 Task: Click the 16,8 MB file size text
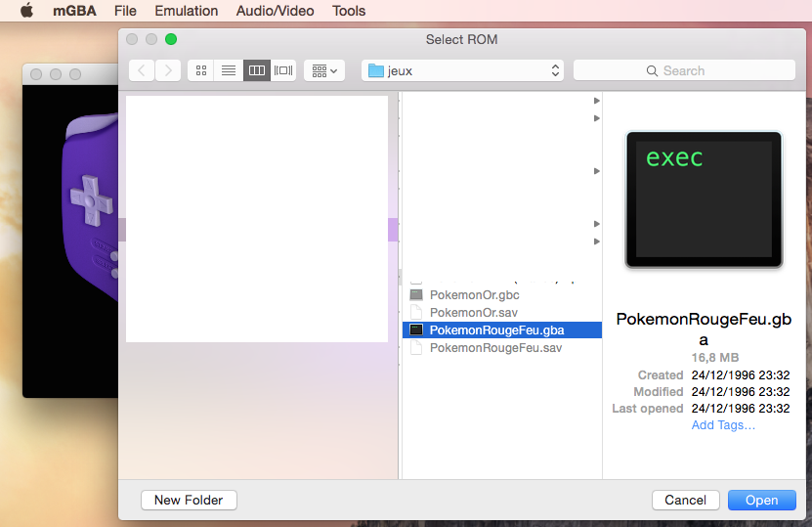click(715, 358)
